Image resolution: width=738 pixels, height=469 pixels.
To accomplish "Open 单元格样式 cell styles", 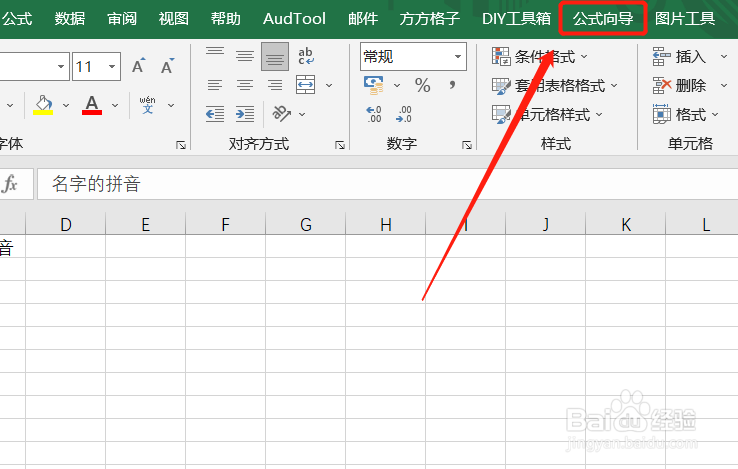I will [x=547, y=114].
